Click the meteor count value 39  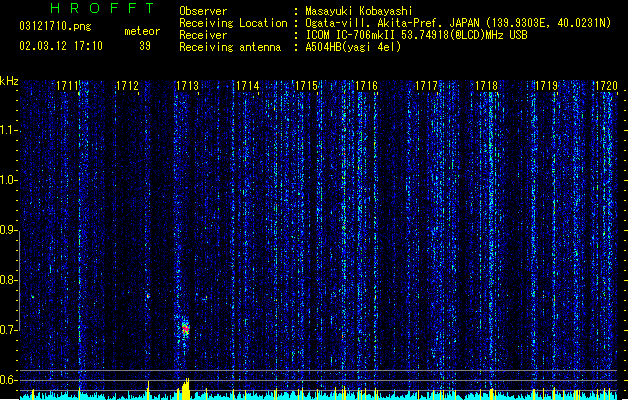[145, 46]
